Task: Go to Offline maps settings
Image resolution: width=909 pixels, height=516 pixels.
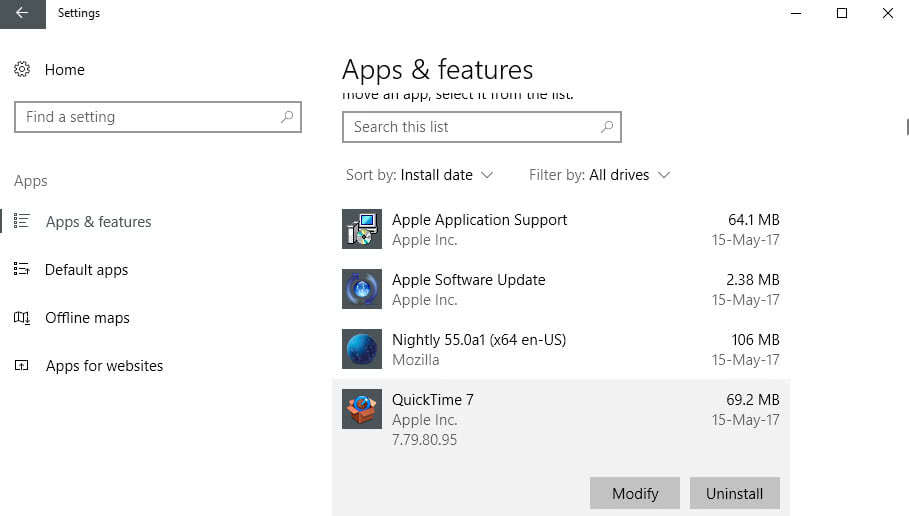Action: (x=87, y=318)
